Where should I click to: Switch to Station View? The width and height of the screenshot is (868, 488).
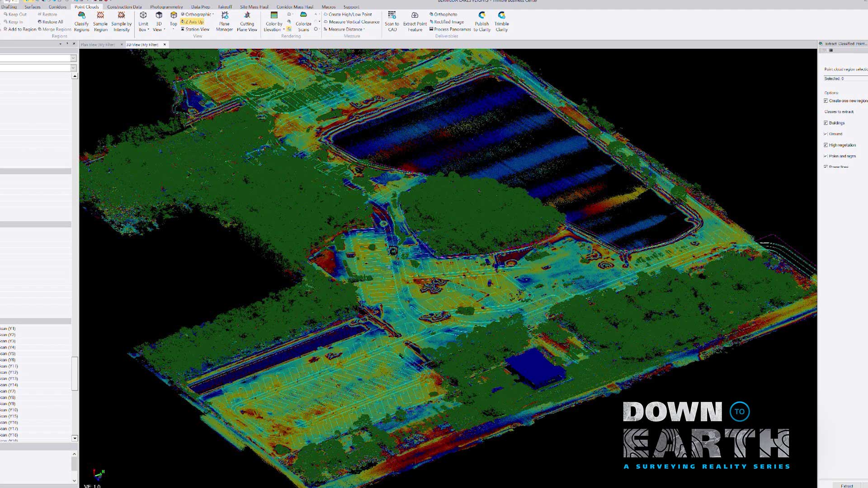pyautogui.click(x=195, y=29)
